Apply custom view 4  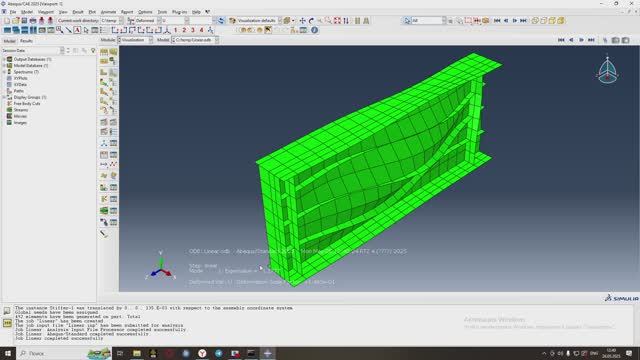(201, 30)
